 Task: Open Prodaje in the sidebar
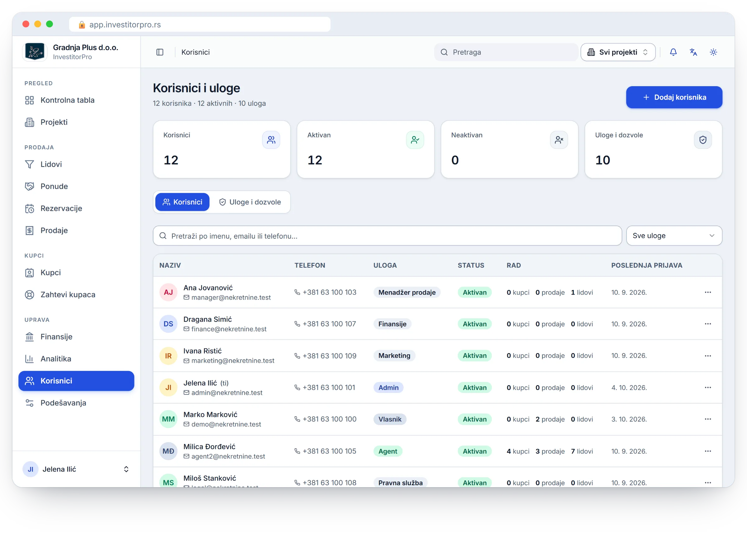[76, 231]
